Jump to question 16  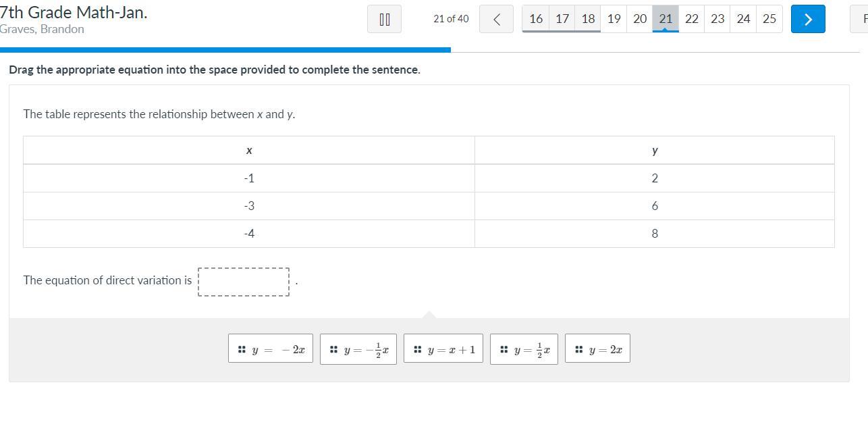(x=536, y=19)
